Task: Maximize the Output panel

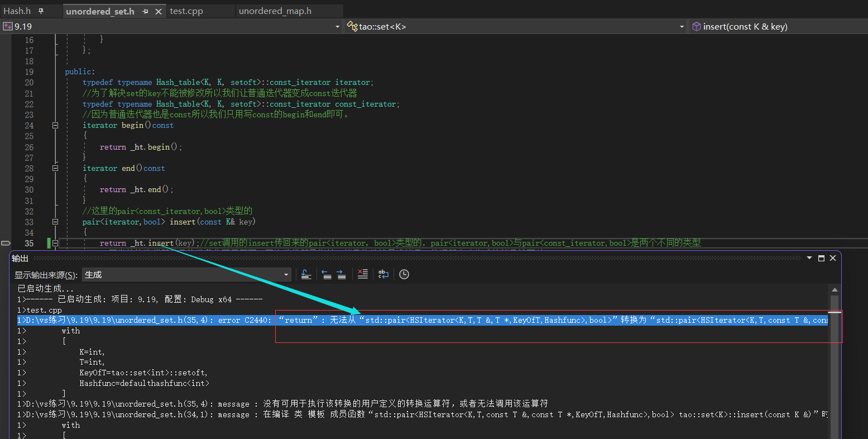Action: click(821, 258)
